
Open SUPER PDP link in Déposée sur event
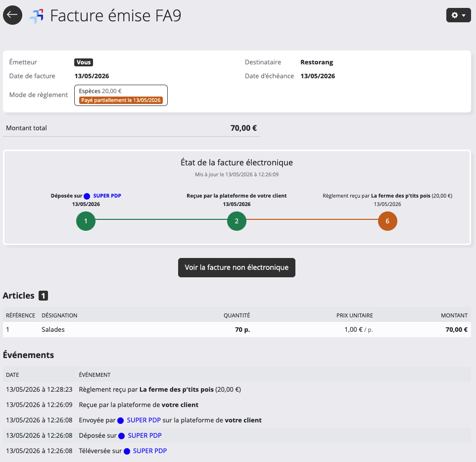pyautogui.click(x=144, y=436)
